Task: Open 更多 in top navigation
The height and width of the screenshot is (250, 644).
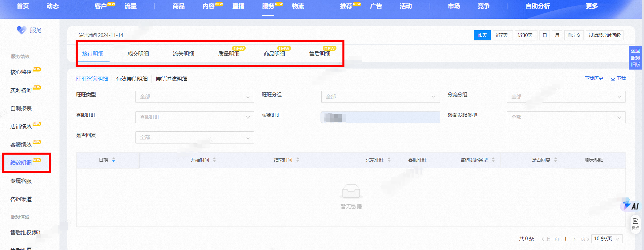Action: click(592, 6)
